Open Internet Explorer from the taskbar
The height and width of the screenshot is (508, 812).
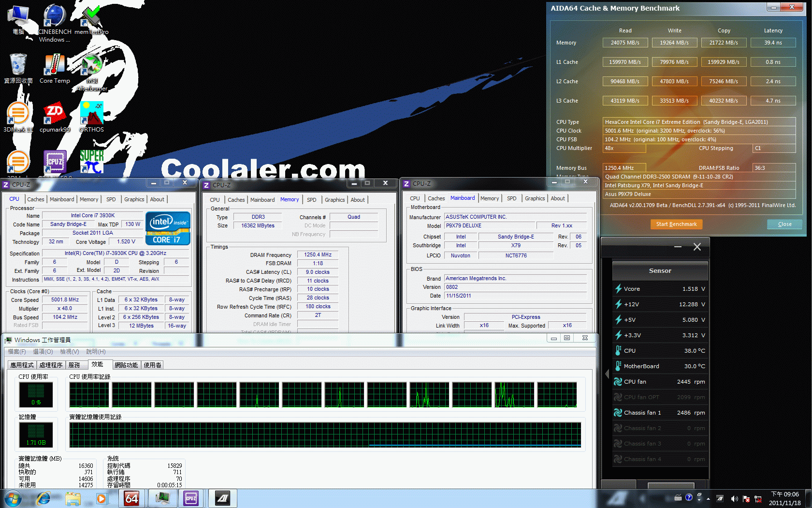tap(43, 498)
